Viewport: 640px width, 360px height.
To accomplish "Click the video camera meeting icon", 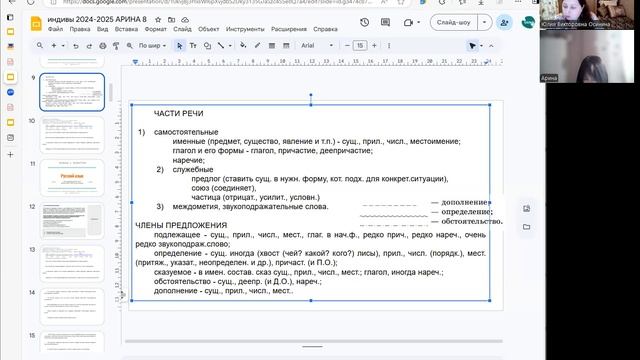I will (x=408, y=22).
